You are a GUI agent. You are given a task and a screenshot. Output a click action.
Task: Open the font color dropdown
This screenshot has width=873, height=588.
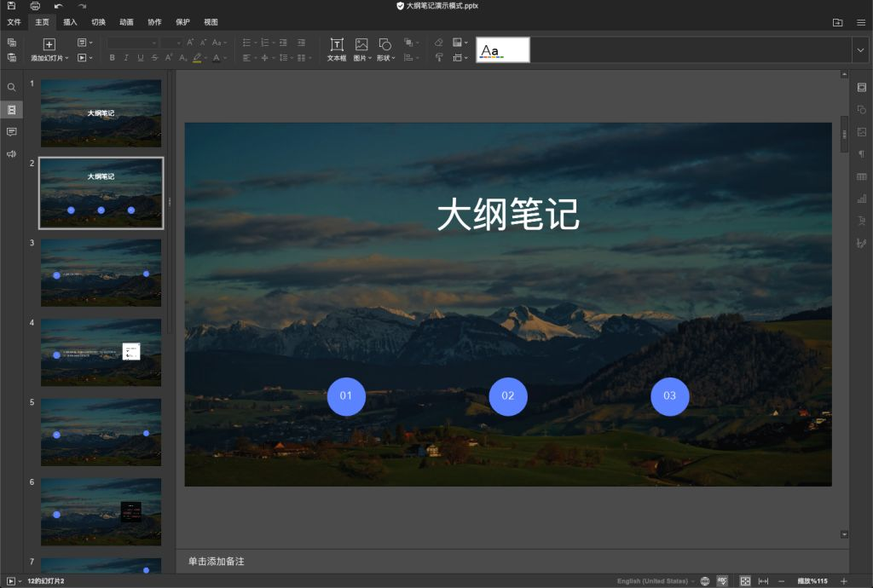point(225,57)
